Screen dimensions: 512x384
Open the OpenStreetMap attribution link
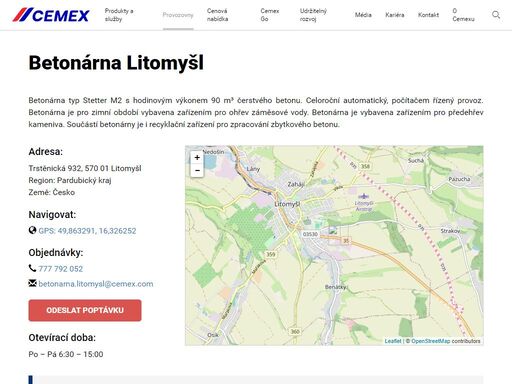coord(430,341)
